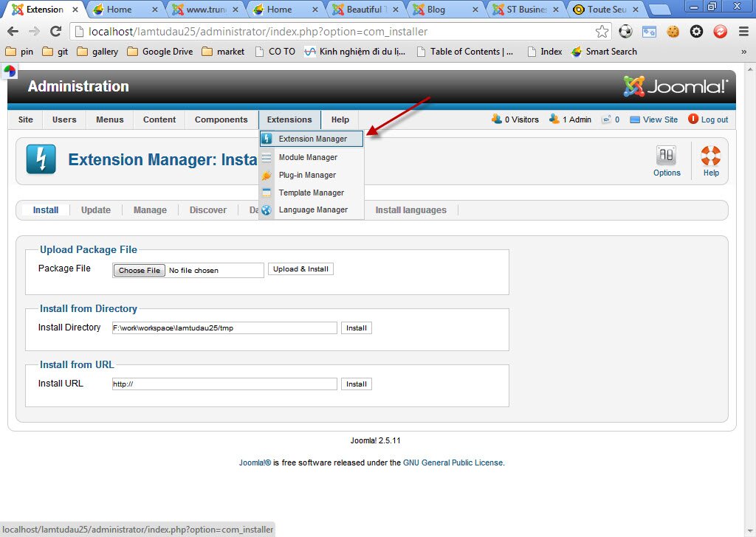
Task: Switch to the Update tab
Action: pos(96,210)
